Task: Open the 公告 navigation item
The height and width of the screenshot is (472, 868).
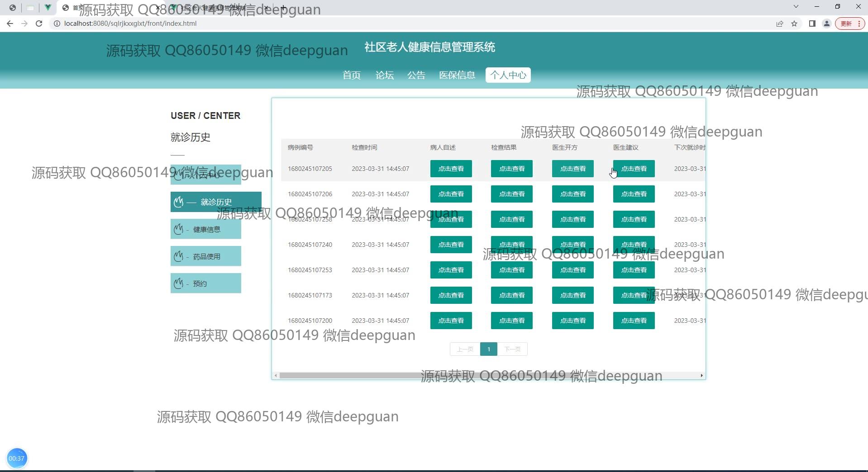Action: 416,75
